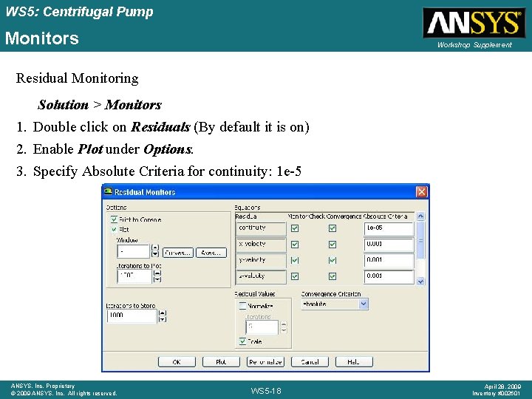
Task: Decrease Window number with down arrow
Action: [155, 254]
